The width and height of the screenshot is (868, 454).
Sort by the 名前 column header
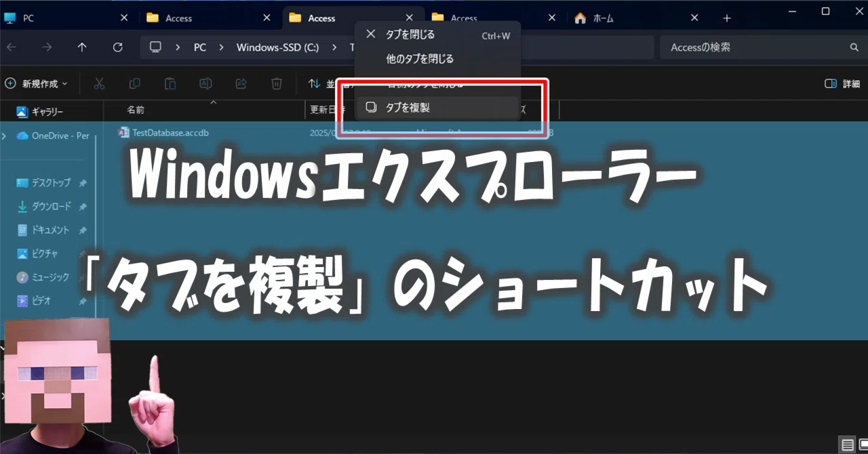(136, 110)
